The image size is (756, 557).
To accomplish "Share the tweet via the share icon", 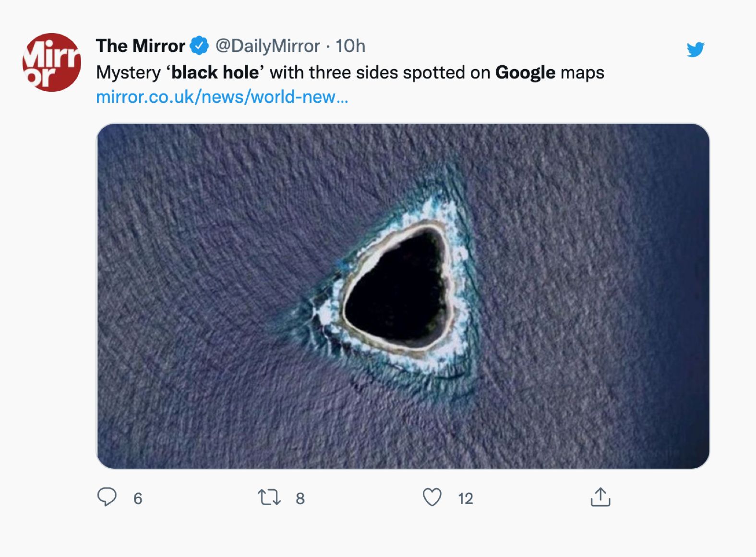I will click(x=600, y=497).
